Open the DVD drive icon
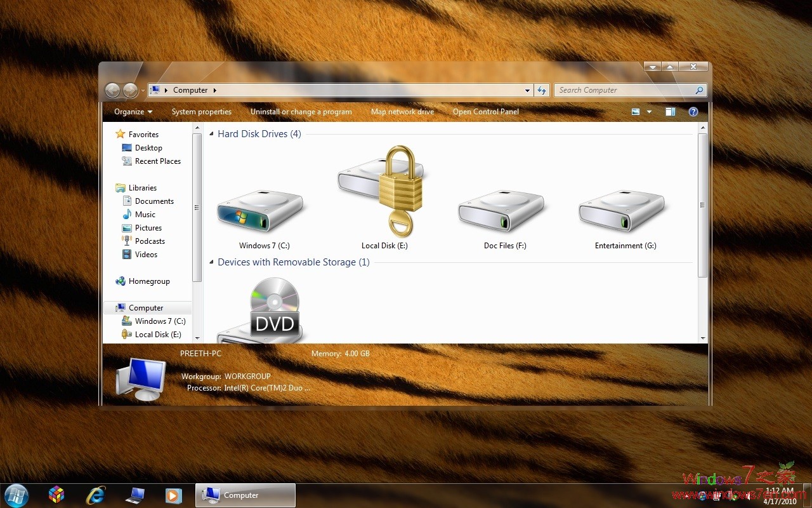 tap(273, 311)
